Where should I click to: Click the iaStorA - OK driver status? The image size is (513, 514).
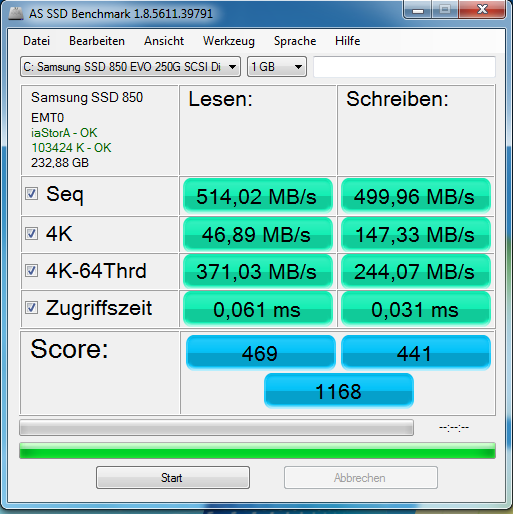(x=64, y=133)
